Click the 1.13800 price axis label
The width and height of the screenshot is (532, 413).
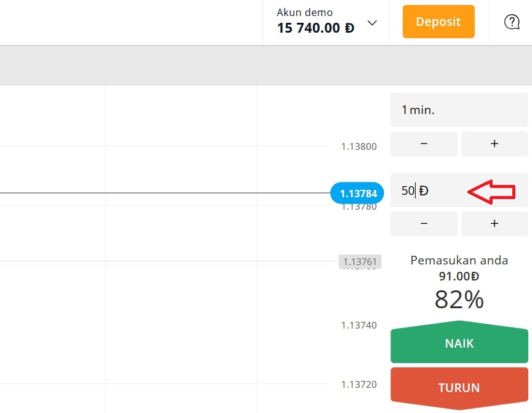pyautogui.click(x=358, y=146)
